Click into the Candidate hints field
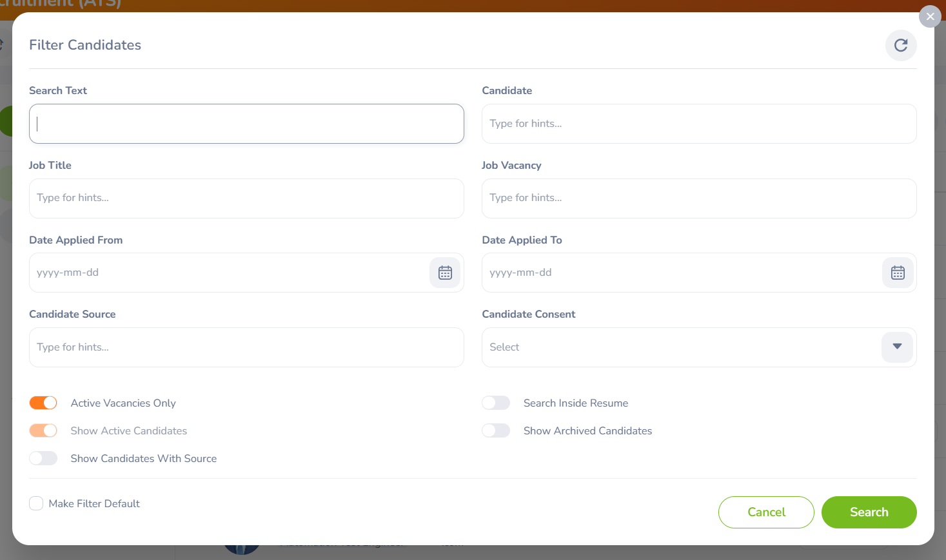The width and height of the screenshot is (946, 560). point(699,124)
